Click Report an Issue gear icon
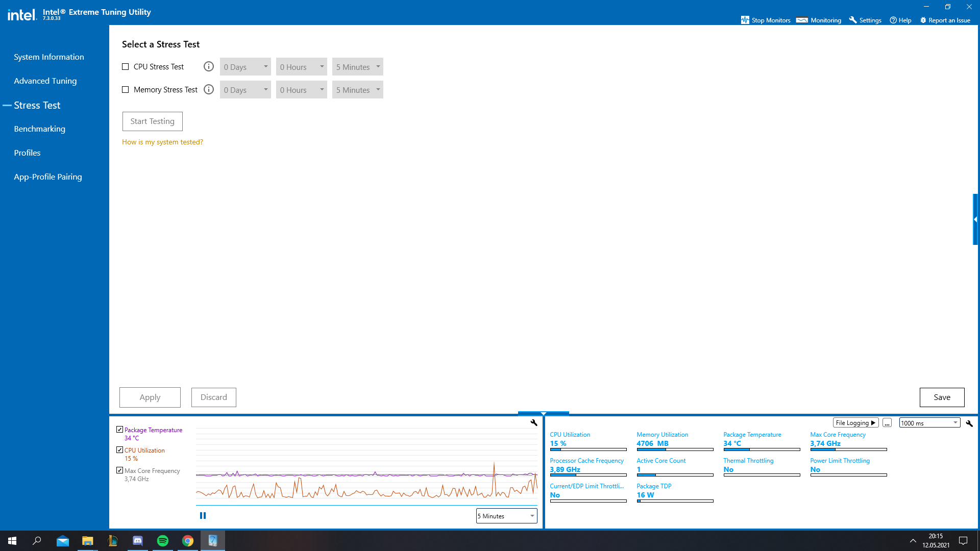This screenshot has width=980, height=551. 923,20
